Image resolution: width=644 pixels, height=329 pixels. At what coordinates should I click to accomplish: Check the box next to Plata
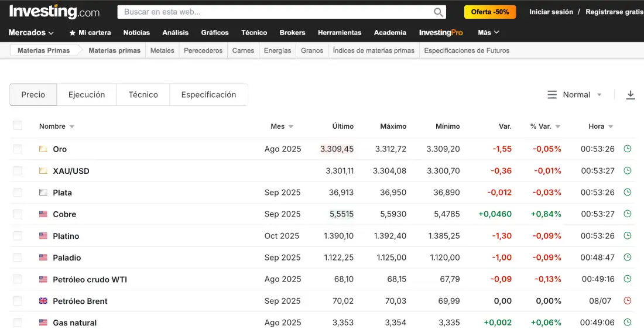18,193
